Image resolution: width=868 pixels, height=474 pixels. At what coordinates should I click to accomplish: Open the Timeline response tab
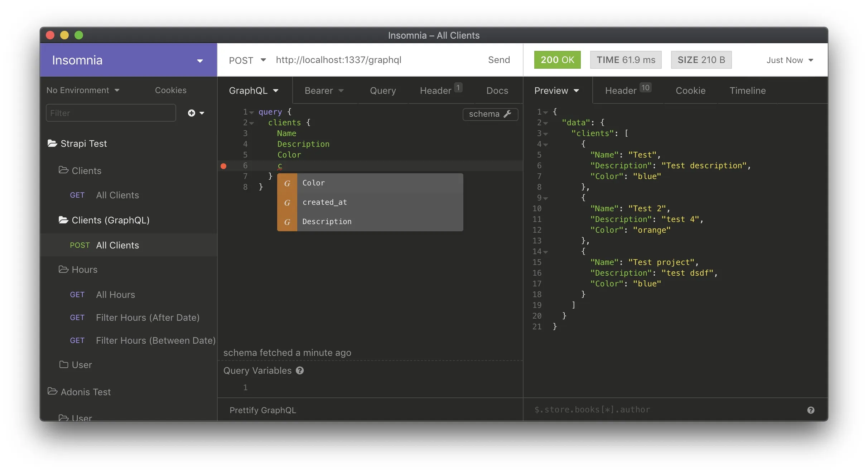(x=747, y=91)
